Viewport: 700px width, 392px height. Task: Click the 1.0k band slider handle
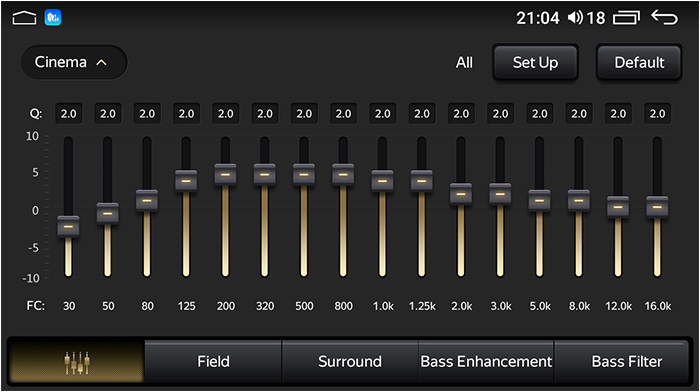383,181
